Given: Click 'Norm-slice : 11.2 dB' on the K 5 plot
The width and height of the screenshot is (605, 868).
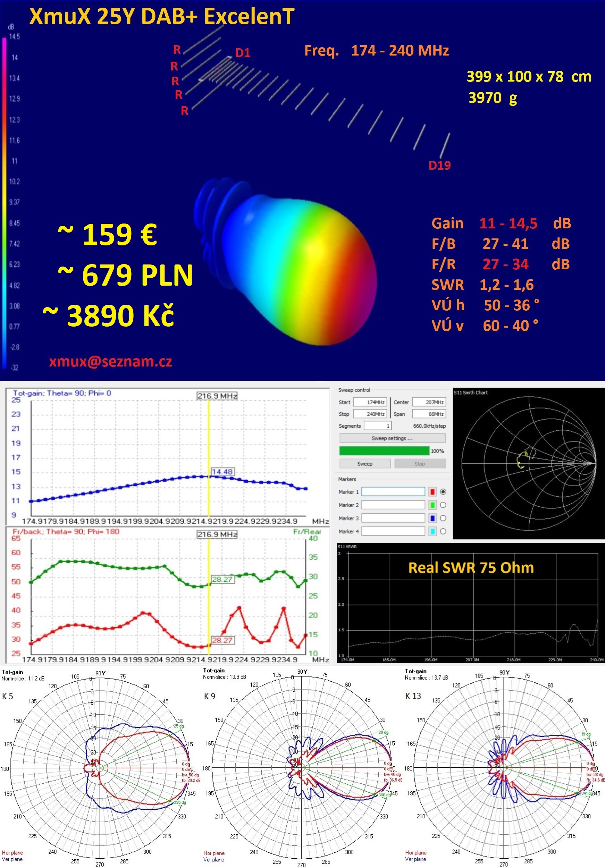Looking at the screenshot, I should click(23, 679).
